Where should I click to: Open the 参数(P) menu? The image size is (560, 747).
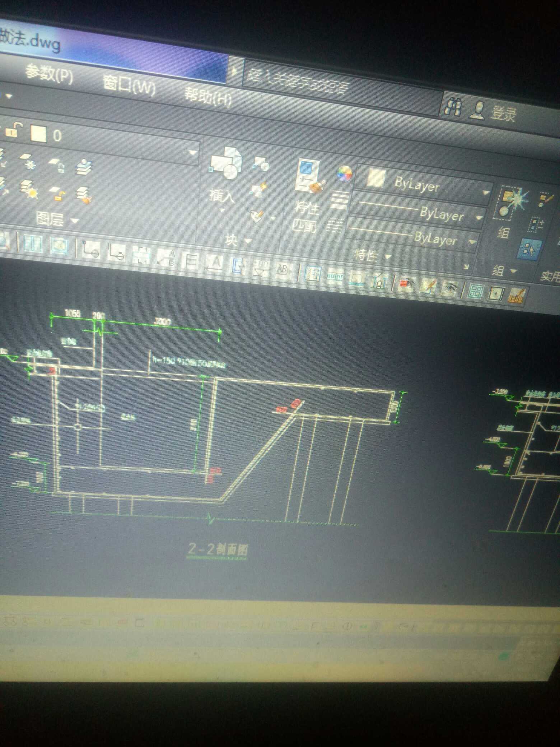point(49,74)
